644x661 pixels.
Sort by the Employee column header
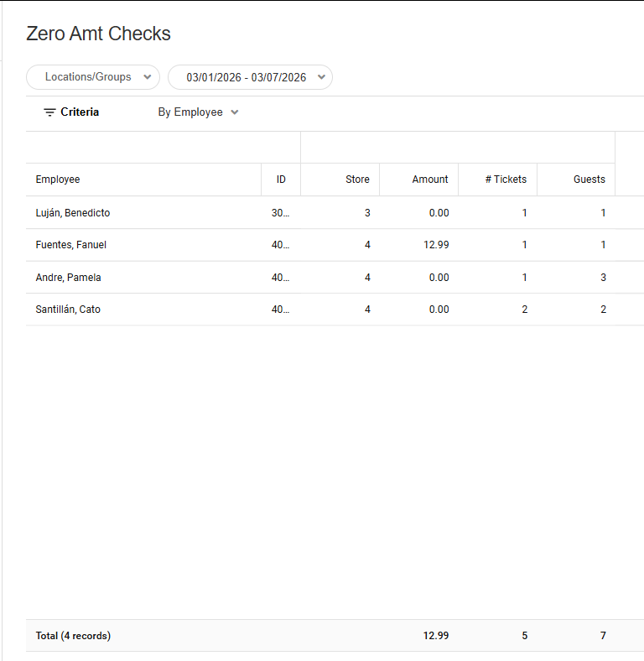pyautogui.click(x=58, y=180)
